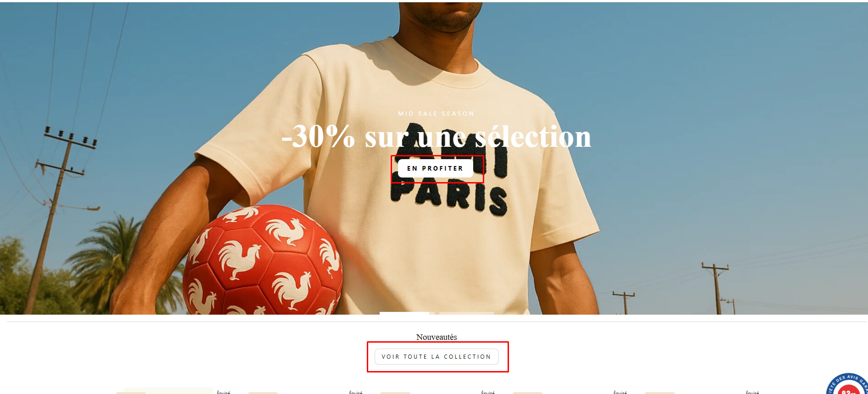Click the PARIS lettering on the t-shirt
This screenshot has height=394, width=868.
[449, 198]
